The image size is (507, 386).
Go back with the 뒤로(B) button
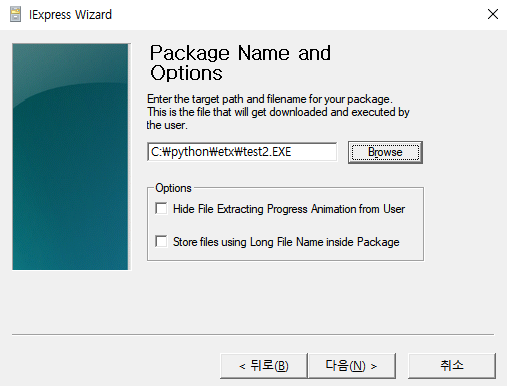[263, 366]
